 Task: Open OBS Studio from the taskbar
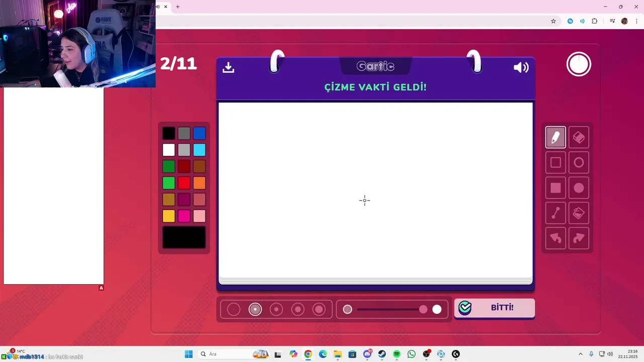click(x=427, y=354)
